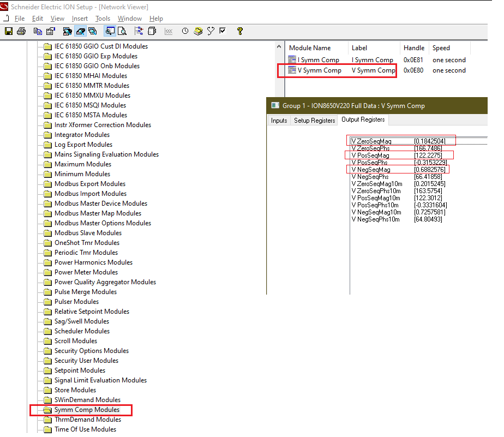Click the stacked devices toolbar icon
Screen dimensions: 504x437
click(x=93, y=31)
